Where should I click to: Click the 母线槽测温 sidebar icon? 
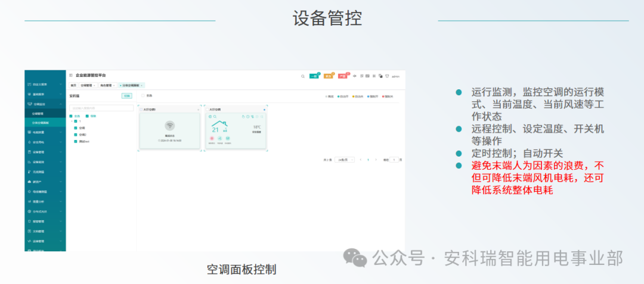(x=29, y=191)
